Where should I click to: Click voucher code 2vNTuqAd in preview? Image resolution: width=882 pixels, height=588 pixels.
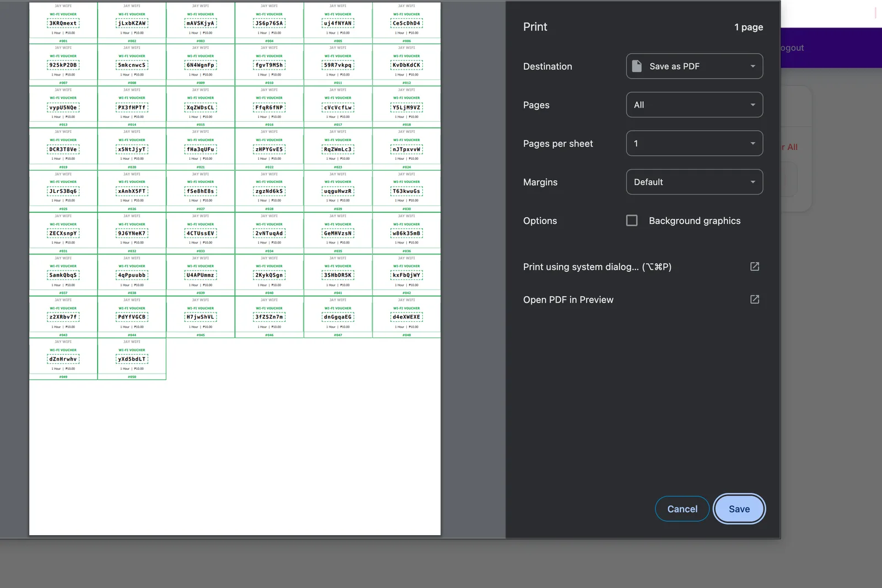269,233
